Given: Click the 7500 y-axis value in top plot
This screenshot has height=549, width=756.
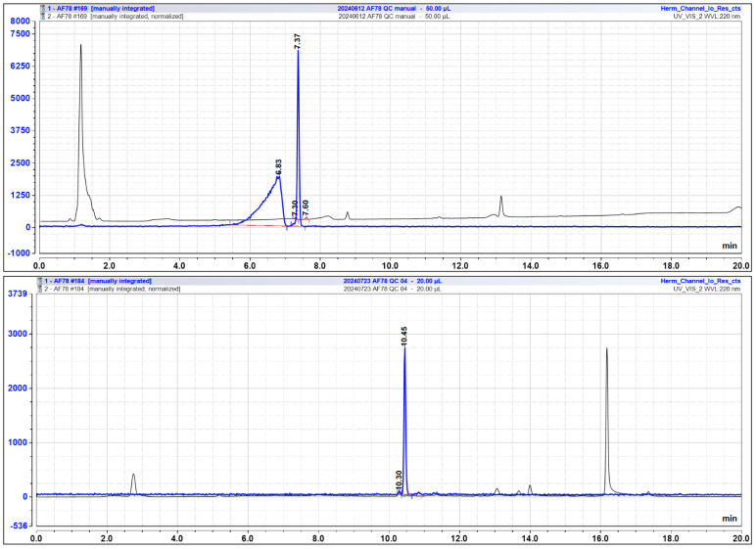Looking at the screenshot, I should [x=20, y=33].
